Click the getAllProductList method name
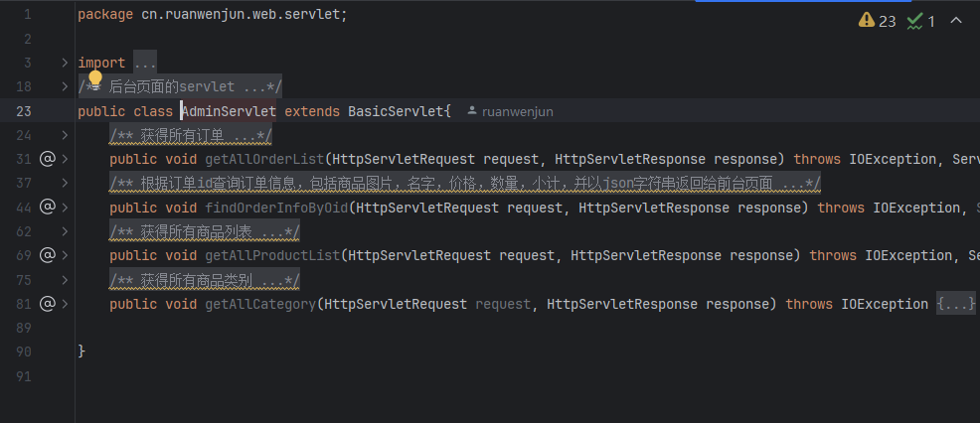This screenshot has height=423, width=980. (x=272, y=255)
